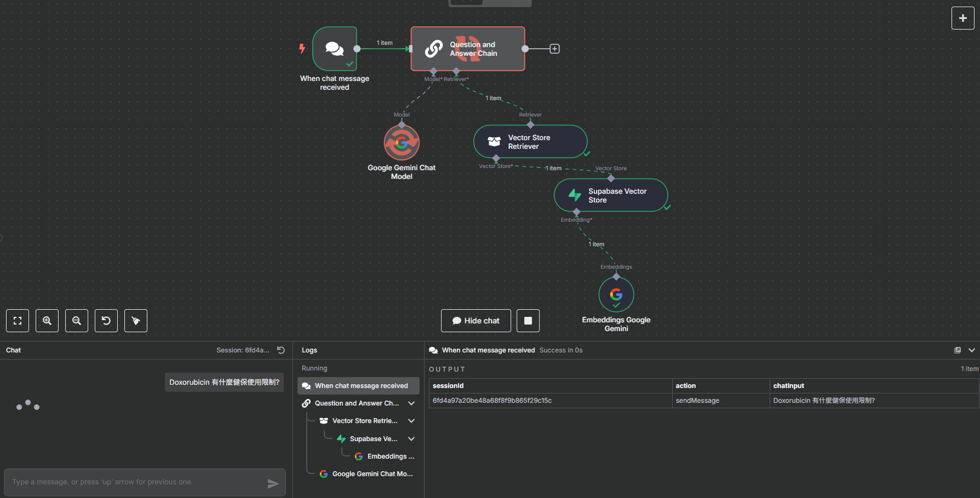Select the Google Gemini Chat Model log
Image resolution: width=980 pixels, height=498 pixels.
372,474
